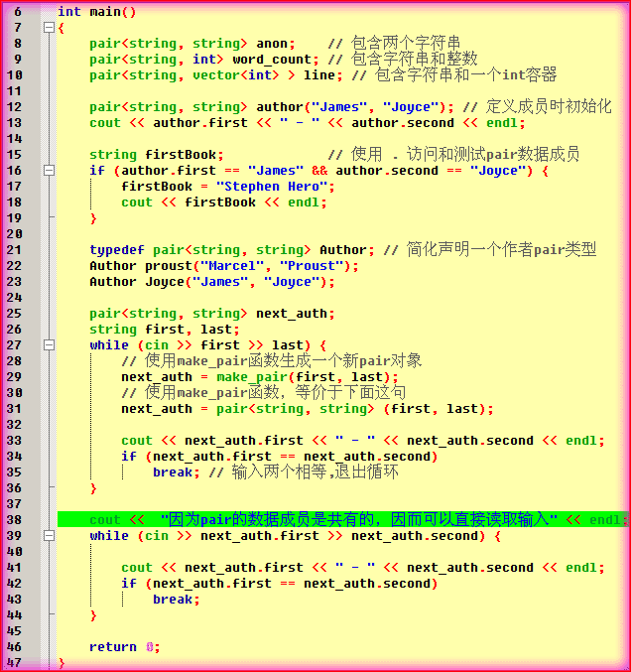Click the highlighted cout line 38
The image size is (631, 672).
click(x=343, y=520)
